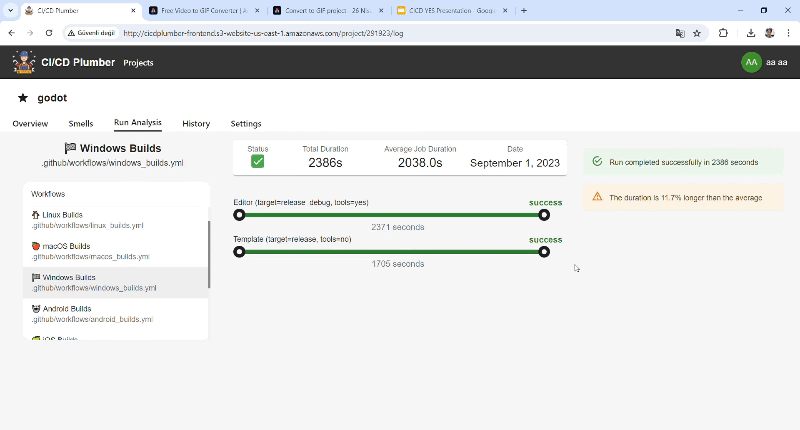This screenshot has width=800, height=430.
Task: Open the Smells tab
Action: pos(81,123)
